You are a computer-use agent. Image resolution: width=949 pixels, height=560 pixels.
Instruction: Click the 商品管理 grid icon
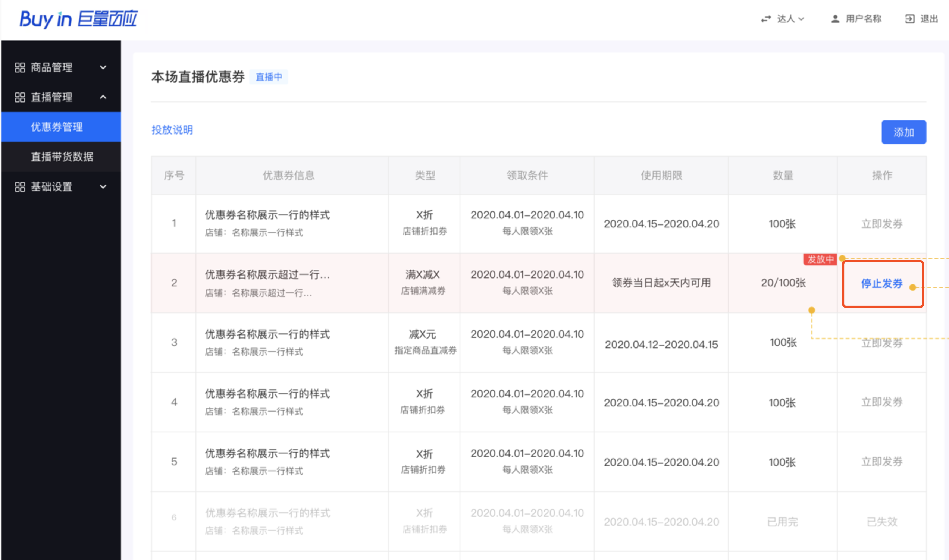coord(20,67)
